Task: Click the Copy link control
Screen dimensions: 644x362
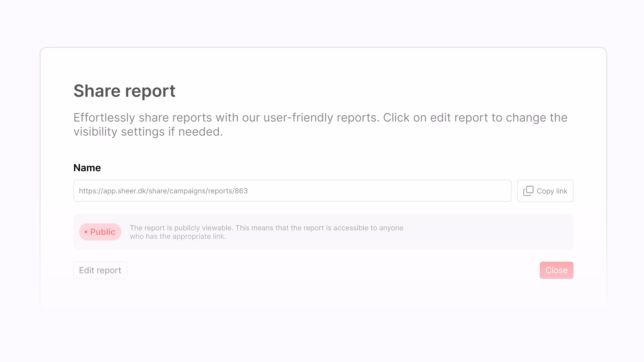Action: click(545, 191)
